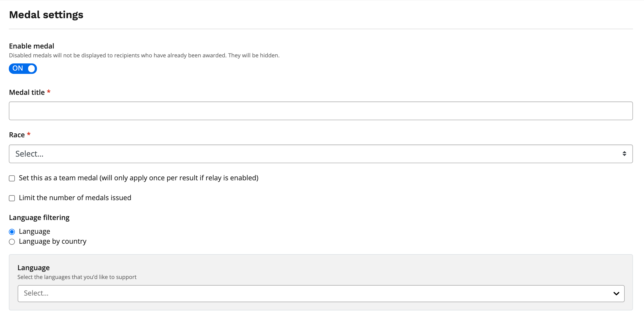Choose Language by country radio option
This screenshot has height=322, width=644.
(x=12, y=242)
